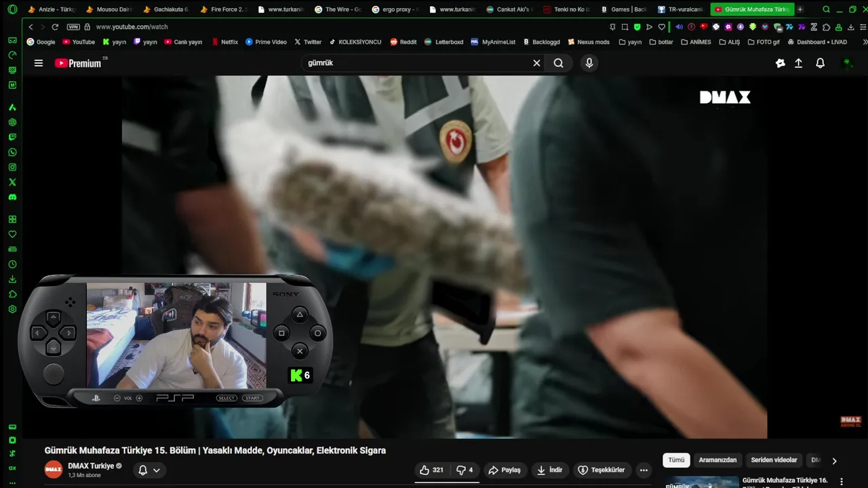This screenshot has width=868, height=488.
Task: Toggle the ad blocker shield icon
Action: click(637, 27)
